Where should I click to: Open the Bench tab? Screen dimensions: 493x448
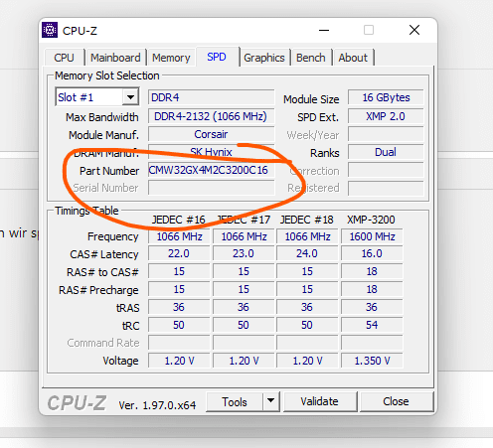(311, 58)
